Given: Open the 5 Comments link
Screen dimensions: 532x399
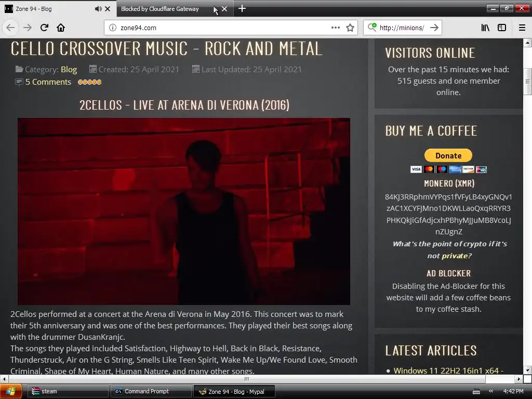Looking at the screenshot, I should pos(48,82).
